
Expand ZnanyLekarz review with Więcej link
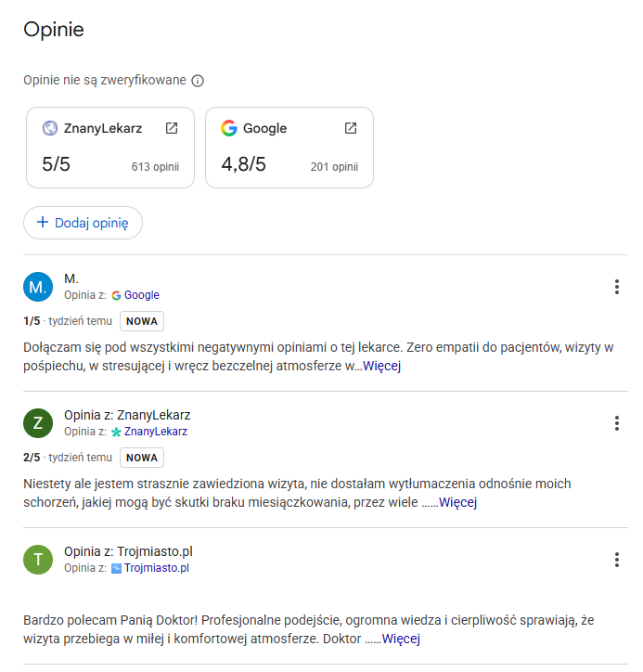coord(457,502)
